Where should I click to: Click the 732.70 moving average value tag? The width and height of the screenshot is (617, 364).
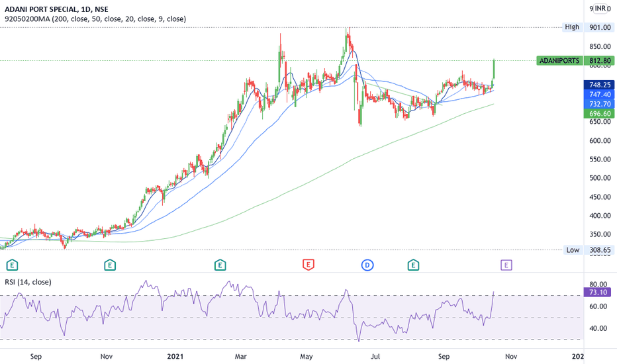coord(600,104)
